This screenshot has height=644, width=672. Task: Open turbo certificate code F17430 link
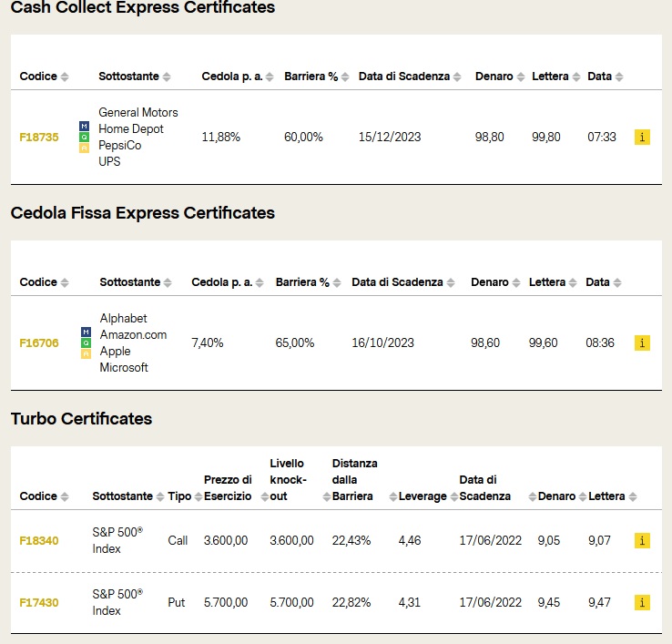39,602
